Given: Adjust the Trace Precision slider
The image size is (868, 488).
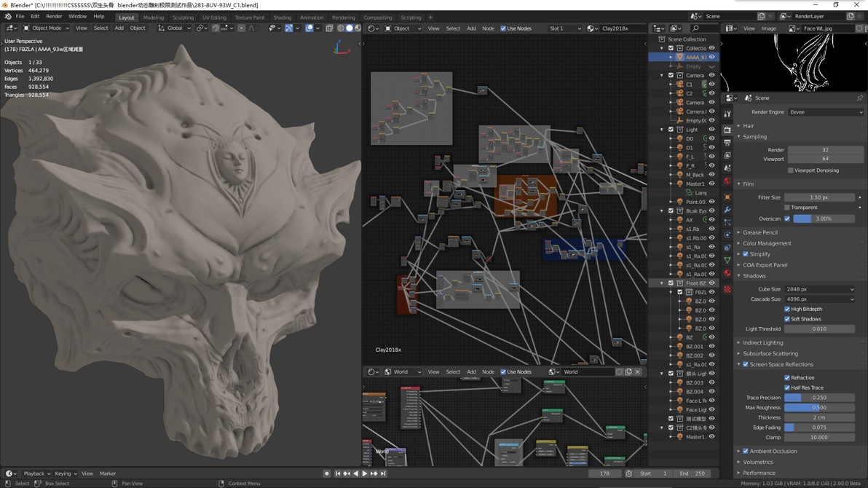Looking at the screenshot, I should (819, 398).
